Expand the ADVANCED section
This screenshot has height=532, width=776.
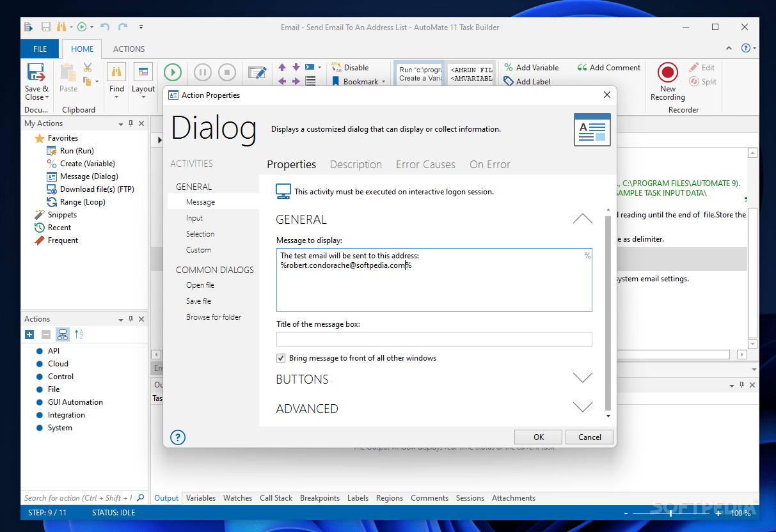583,408
